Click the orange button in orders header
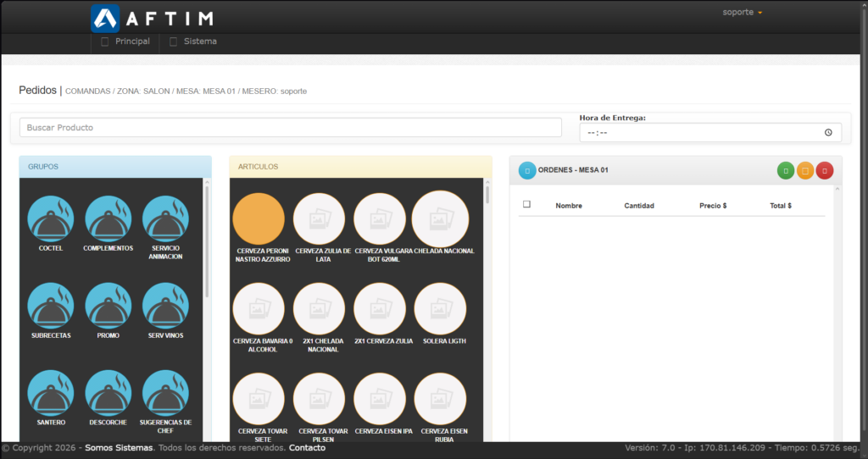The width and height of the screenshot is (868, 459). coord(805,170)
